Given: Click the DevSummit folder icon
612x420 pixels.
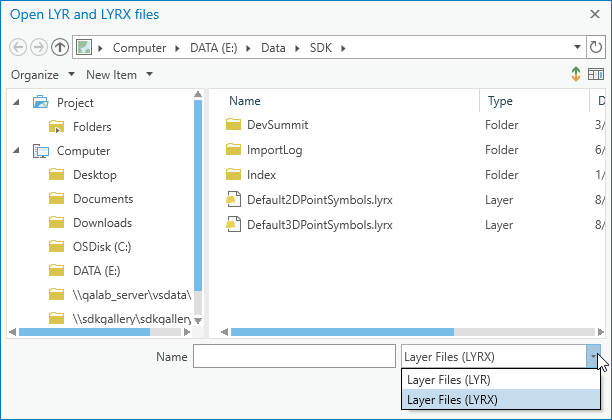Looking at the screenshot, I should click(x=233, y=125).
